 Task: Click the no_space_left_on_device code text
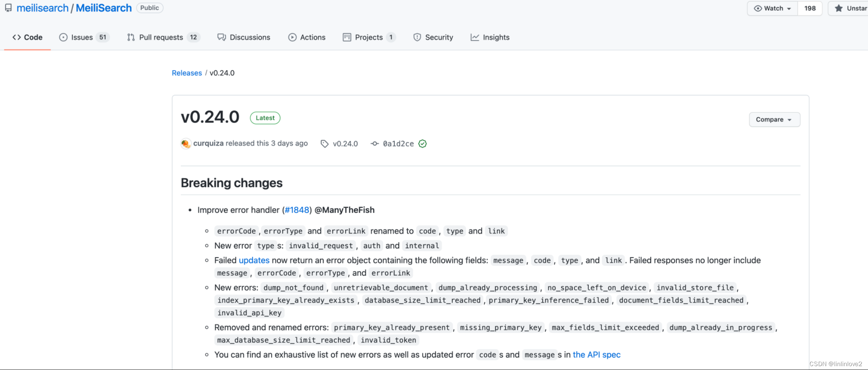(597, 288)
